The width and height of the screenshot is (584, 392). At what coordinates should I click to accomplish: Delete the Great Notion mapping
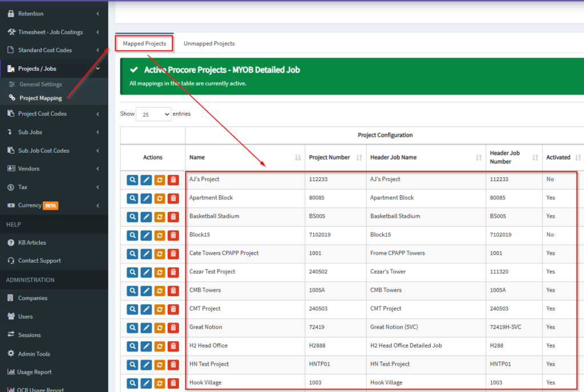point(173,328)
